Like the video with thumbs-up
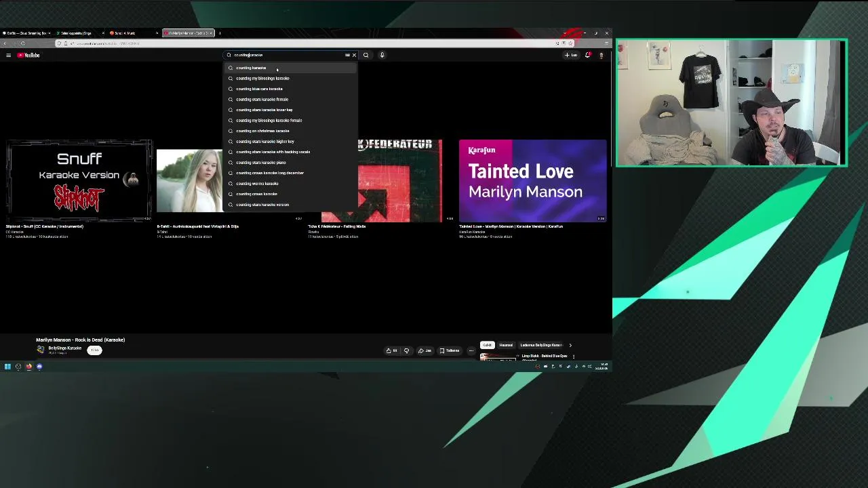The width and height of the screenshot is (868, 488). [391, 350]
